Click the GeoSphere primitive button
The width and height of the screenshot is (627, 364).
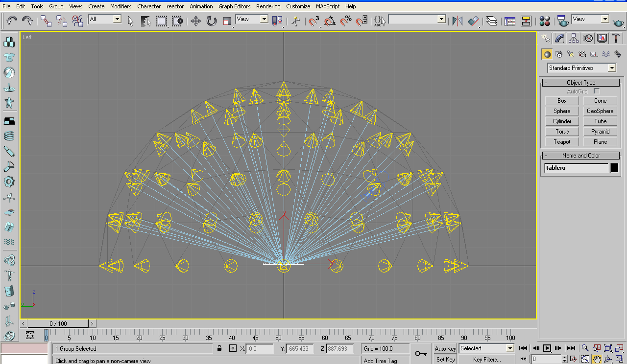600,111
